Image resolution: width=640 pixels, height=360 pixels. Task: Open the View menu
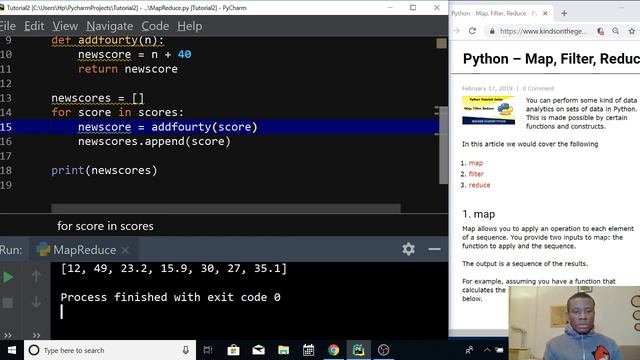(x=65, y=26)
